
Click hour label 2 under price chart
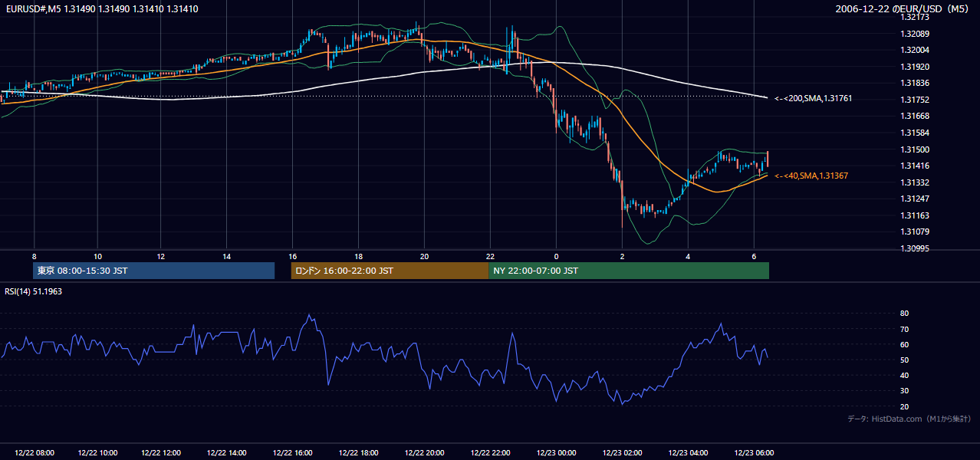[622, 256]
